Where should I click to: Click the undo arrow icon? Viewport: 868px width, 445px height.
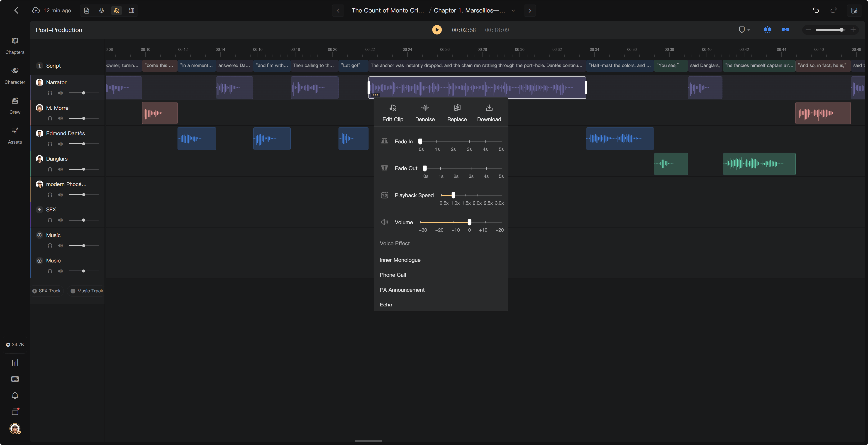click(x=816, y=10)
